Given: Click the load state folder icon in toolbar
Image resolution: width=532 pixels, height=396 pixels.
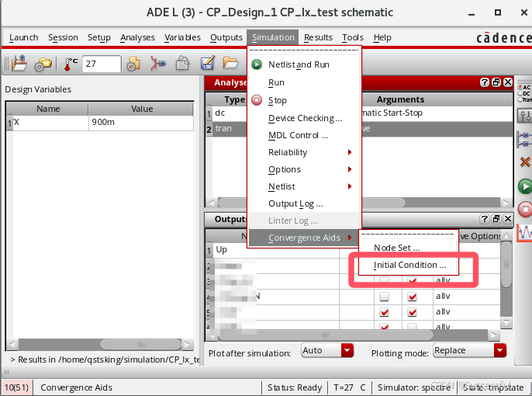Looking at the screenshot, I should tap(19, 63).
